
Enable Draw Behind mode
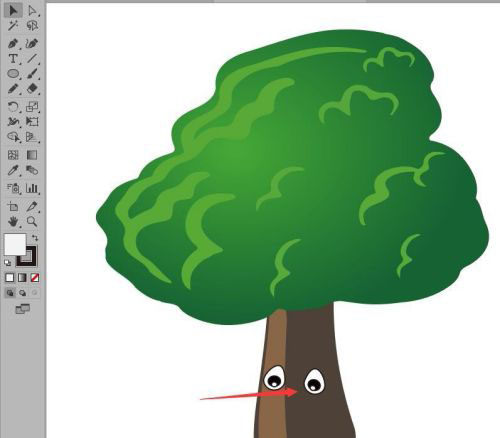(x=22, y=293)
